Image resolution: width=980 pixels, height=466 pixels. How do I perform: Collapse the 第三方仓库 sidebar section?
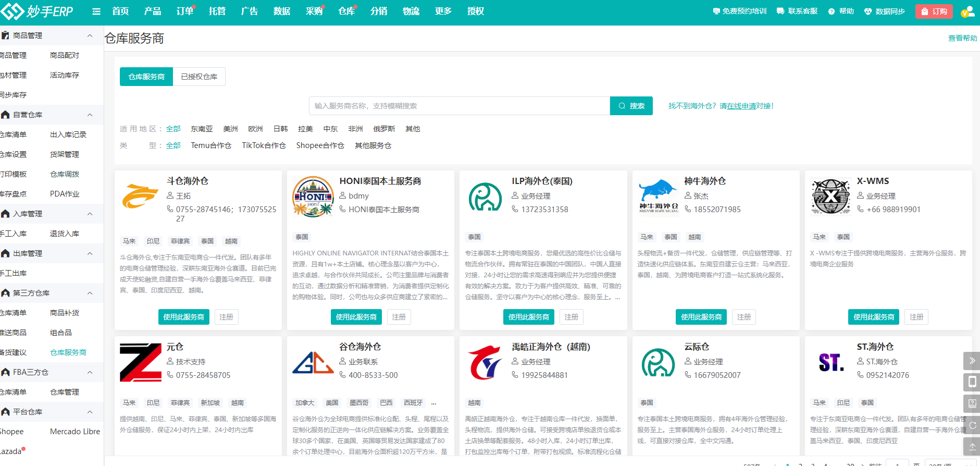pyautogui.click(x=90, y=293)
